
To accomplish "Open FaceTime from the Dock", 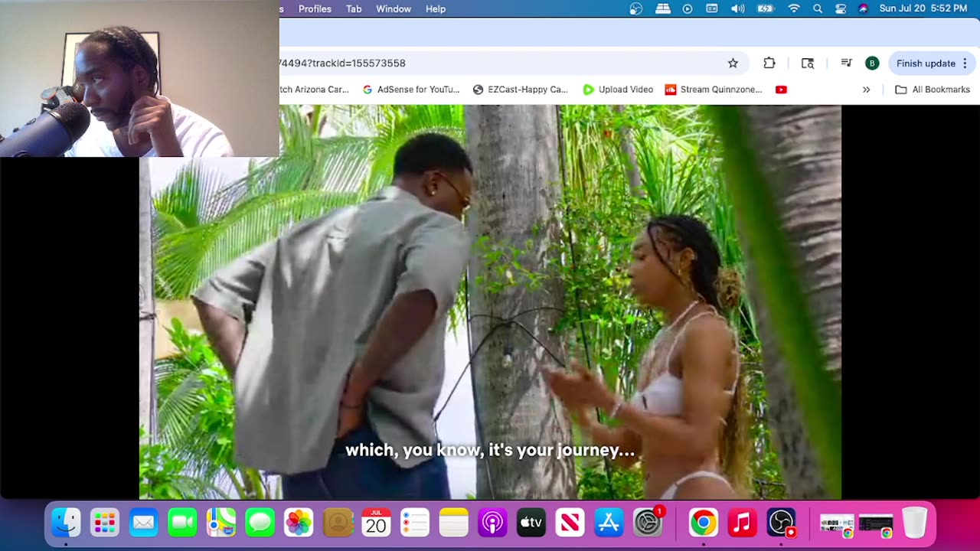I will [x=182, y=523].
